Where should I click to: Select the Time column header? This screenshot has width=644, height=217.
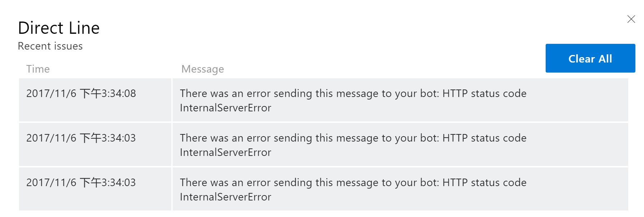click(x=38, y=69)
